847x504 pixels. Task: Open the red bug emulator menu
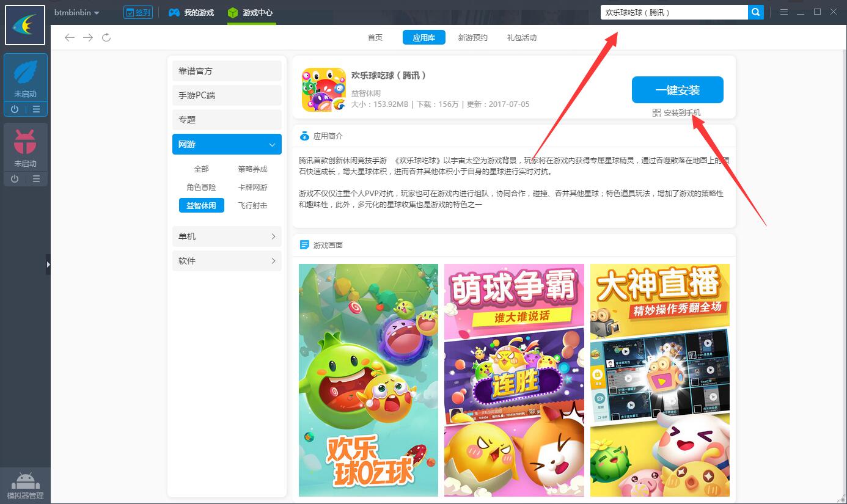click(37, 178)
